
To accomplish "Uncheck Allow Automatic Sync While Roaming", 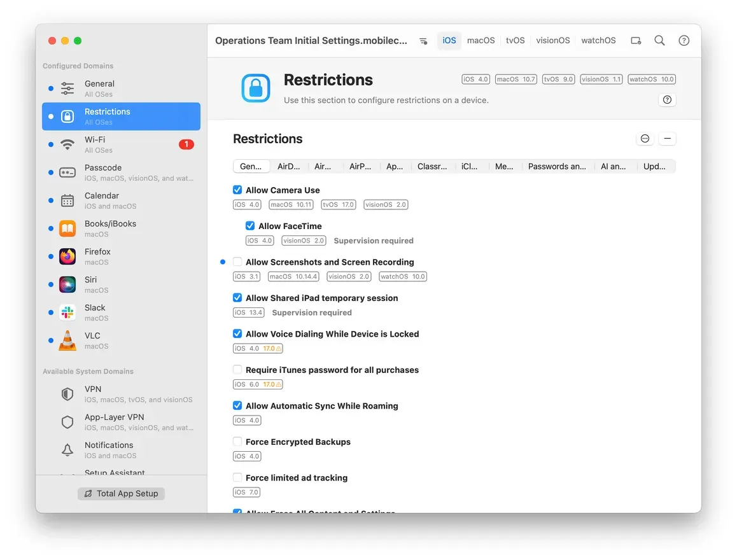I will [237, 405].
